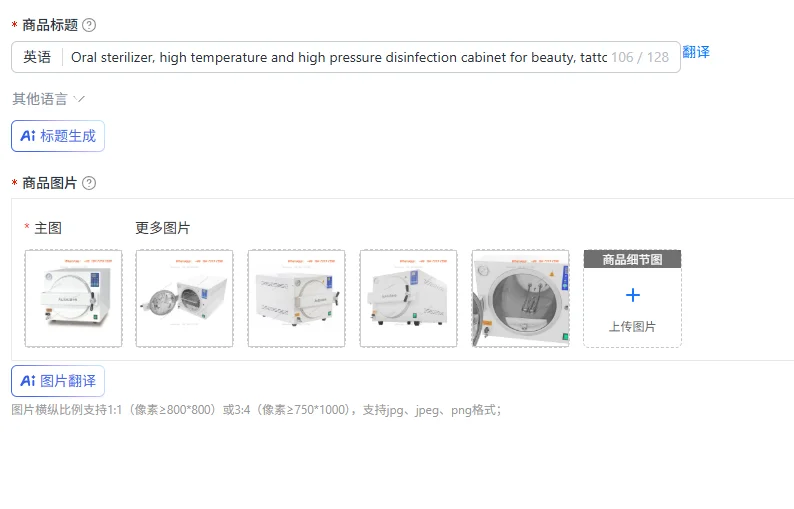Expand the 其他语言 dropdown
The height and width of the screenshot is (509, 794).
pyautogui.click(x=49, y=99)
